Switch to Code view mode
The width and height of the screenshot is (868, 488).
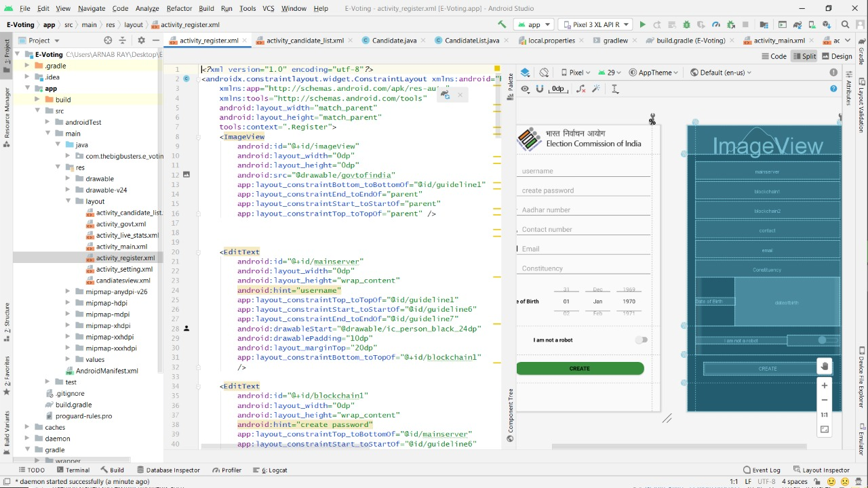(774, 56)
